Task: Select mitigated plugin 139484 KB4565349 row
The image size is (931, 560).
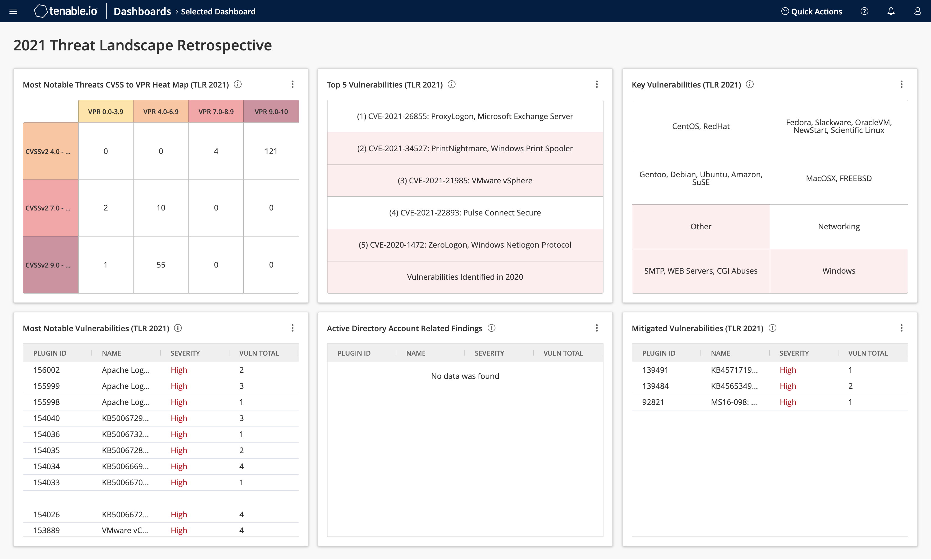Action: pos(770,386)
